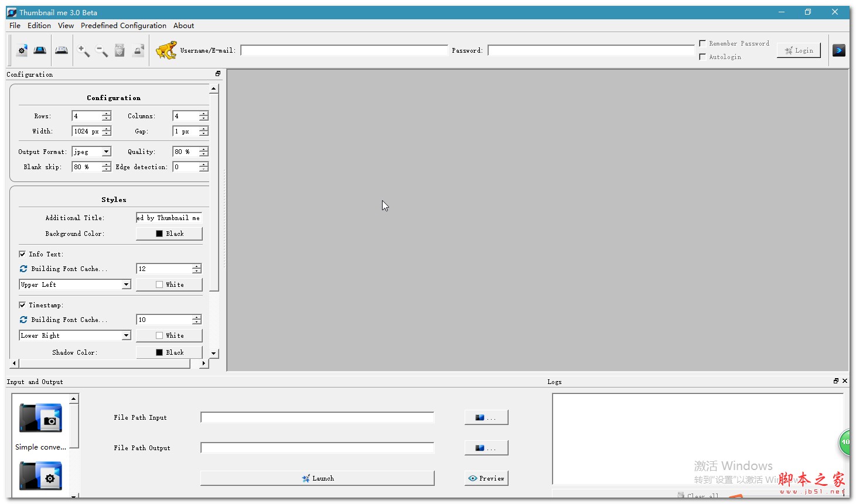Click the yellow frog logo icon

pos(166,50)
